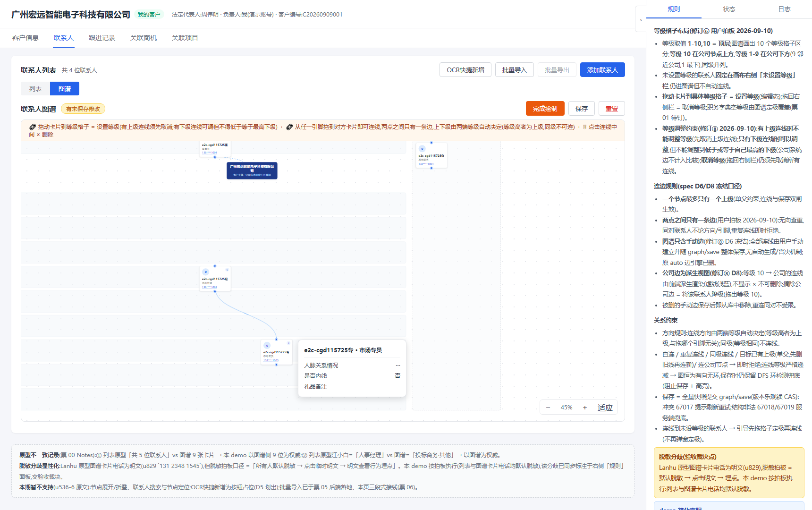812x510 pixels.
Task: Click the 添加联系人 button
Action: [602, 70]
